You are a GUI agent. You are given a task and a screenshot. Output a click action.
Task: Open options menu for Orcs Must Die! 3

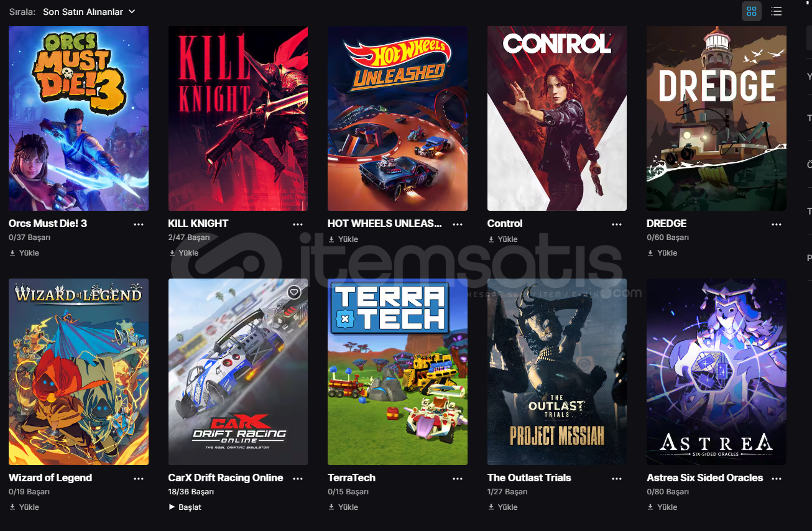click(x=139, y=224)
